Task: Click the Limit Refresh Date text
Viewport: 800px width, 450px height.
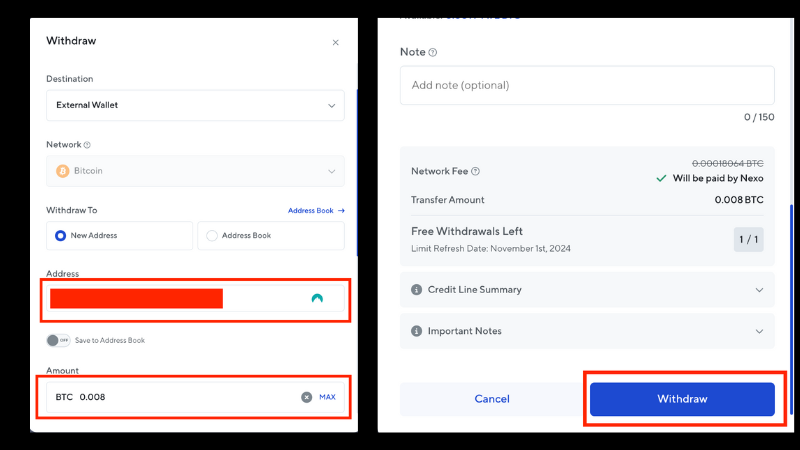Action: point(491,249)
